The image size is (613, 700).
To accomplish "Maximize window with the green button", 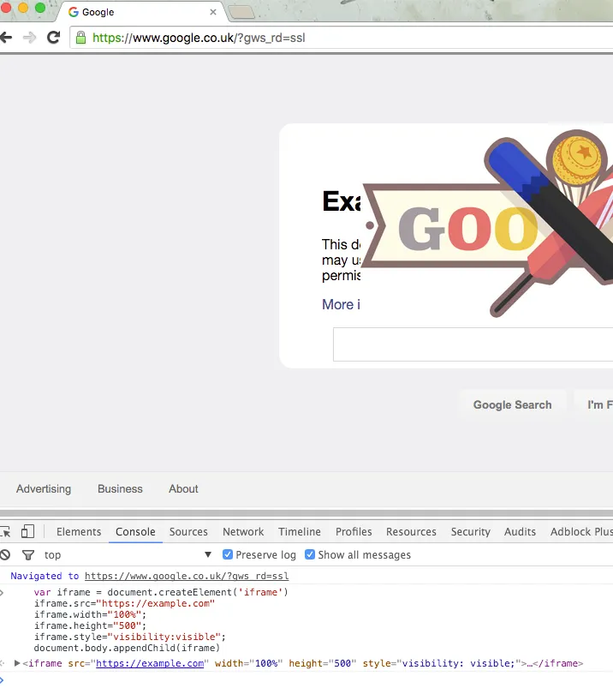I will point(40,8).
